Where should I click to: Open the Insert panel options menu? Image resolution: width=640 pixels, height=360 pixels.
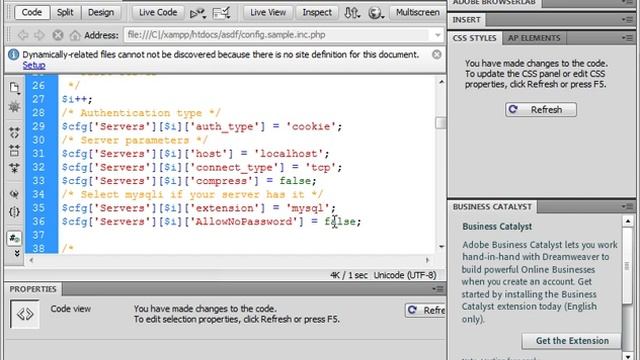628,20
